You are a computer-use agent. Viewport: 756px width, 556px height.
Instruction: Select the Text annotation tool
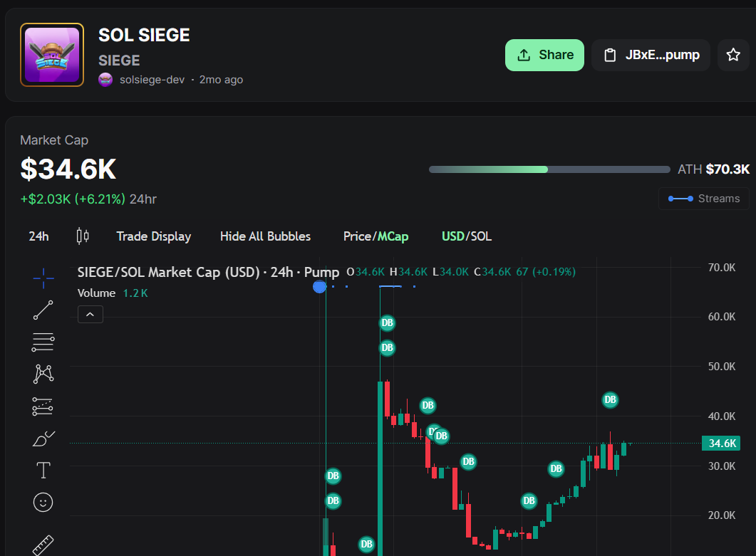pos(43,471)
